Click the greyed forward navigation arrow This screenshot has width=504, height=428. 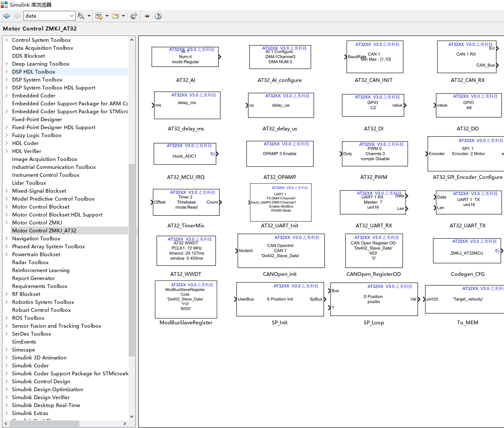pyautogui.click(x=17, y=16)
